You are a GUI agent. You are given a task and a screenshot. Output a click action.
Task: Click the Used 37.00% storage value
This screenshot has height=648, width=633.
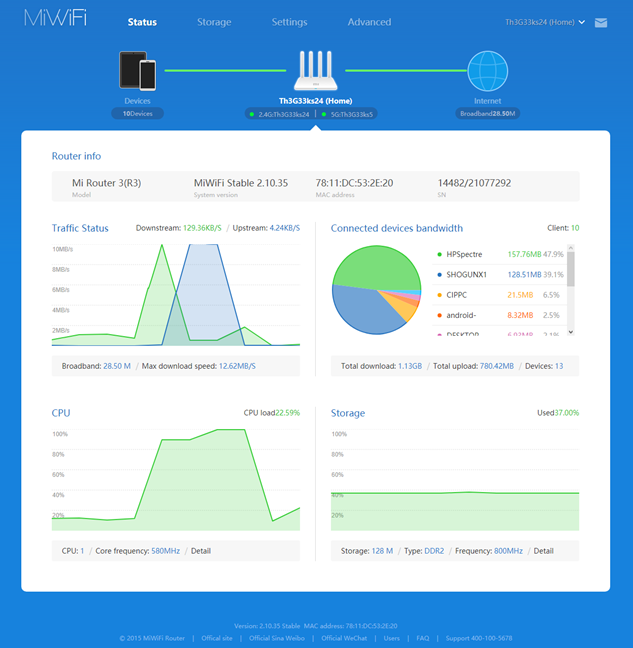pos(566,413)
